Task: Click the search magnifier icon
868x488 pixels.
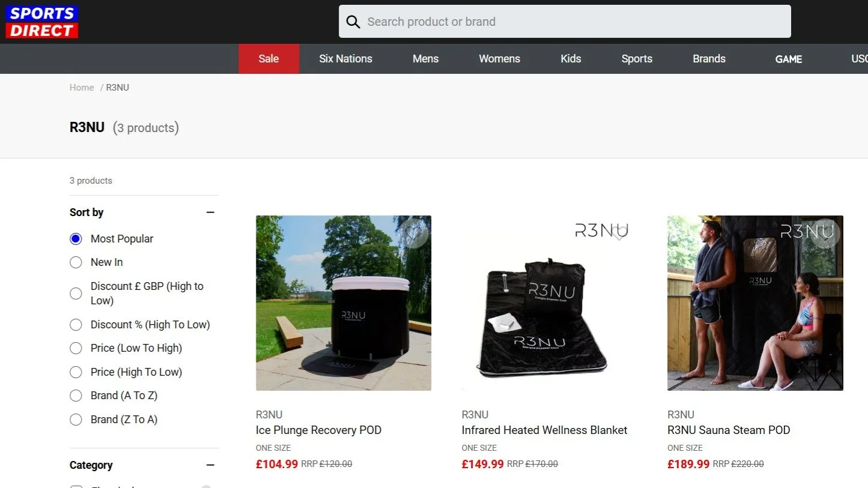Action: [x=353, y=21]
